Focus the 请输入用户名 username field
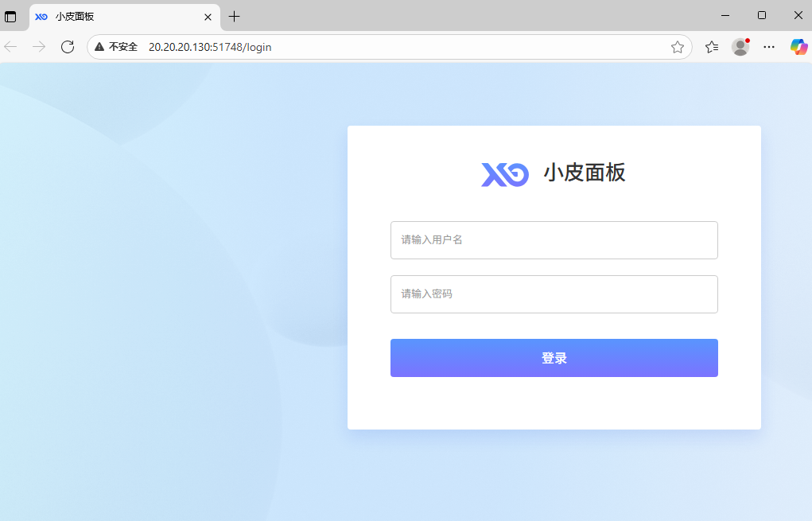The height and width of the screenshot is (521, 812). tap(554, 240)
